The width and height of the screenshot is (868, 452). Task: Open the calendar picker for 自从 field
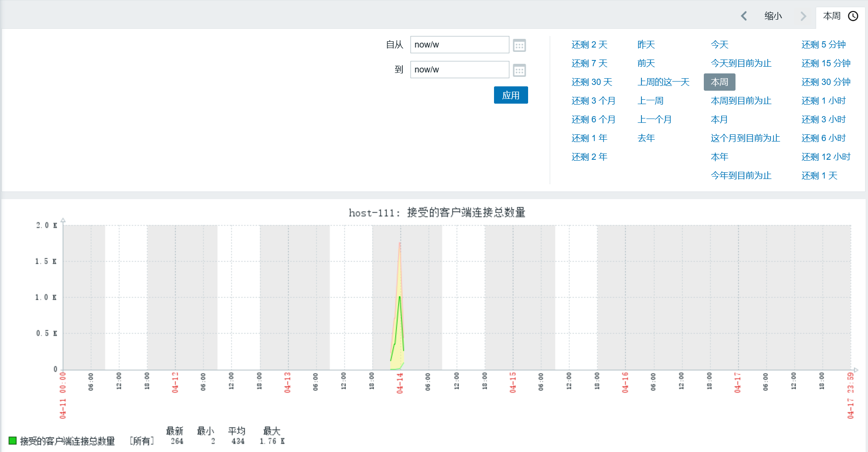tap(519, 45)
